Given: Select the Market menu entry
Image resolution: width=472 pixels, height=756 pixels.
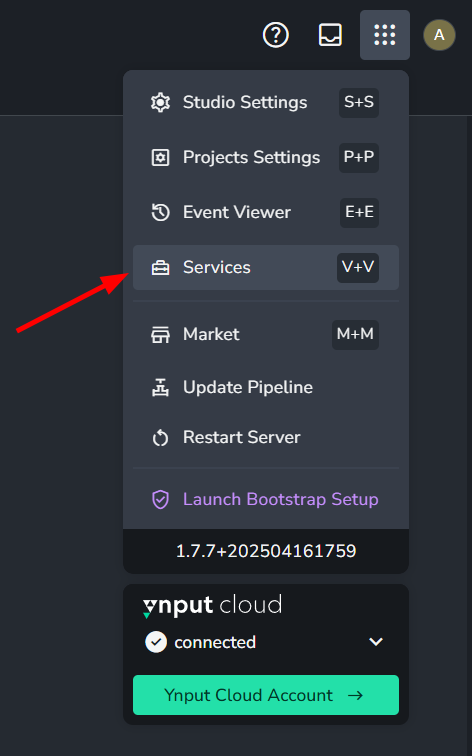Looking at the screenshot, I should 266,335.
